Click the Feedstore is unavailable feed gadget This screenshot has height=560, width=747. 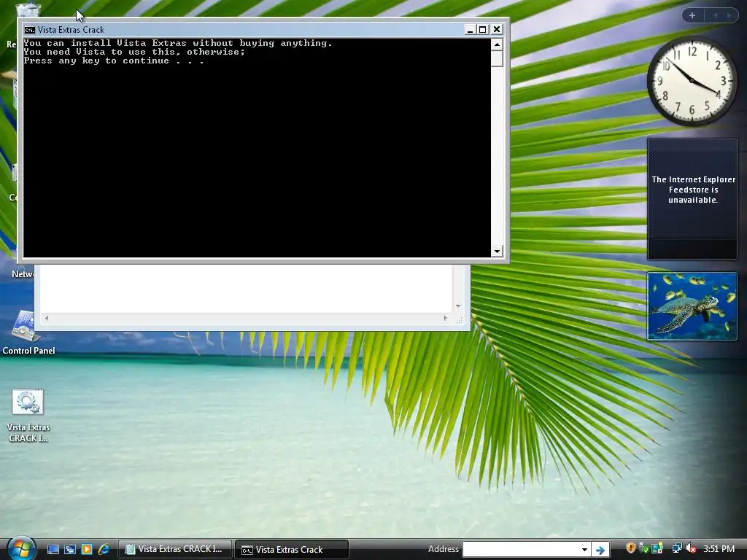tap(692, 199)
